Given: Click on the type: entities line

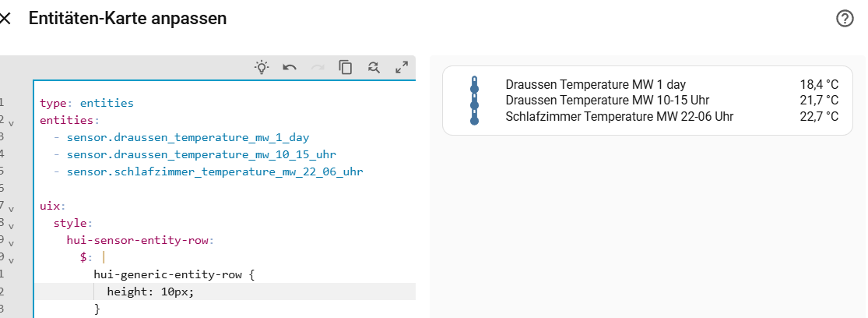Looking at the screenshot, I should 86,103.
